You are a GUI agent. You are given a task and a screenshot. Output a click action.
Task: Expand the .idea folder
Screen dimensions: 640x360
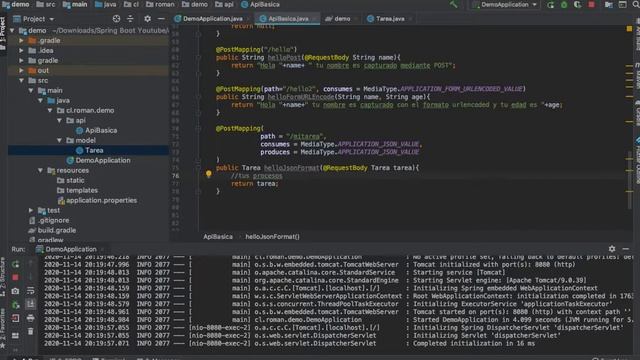[x=21, y=51]
